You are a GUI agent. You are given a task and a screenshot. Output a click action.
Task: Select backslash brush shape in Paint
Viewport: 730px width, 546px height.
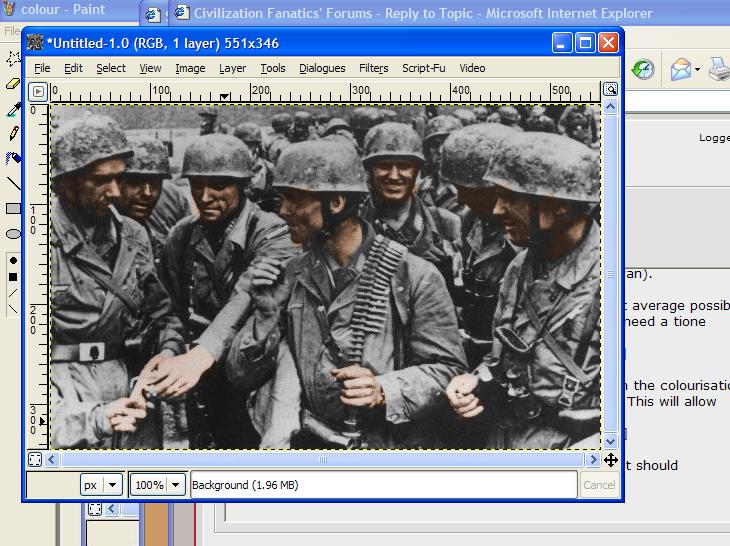pyautogui.click(x=13, y=309)
